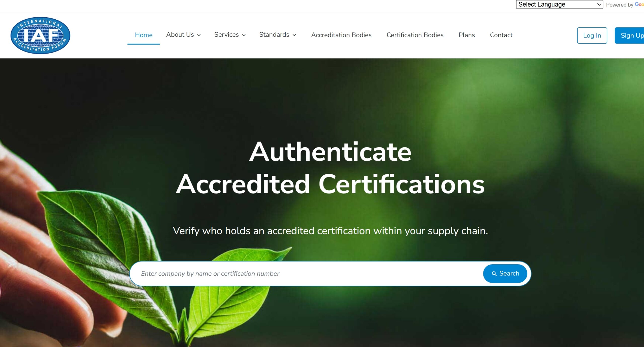The height and width of the screenshot is (347, 644).
Task: Open the Plans page
Action: (x=467, y=35)
